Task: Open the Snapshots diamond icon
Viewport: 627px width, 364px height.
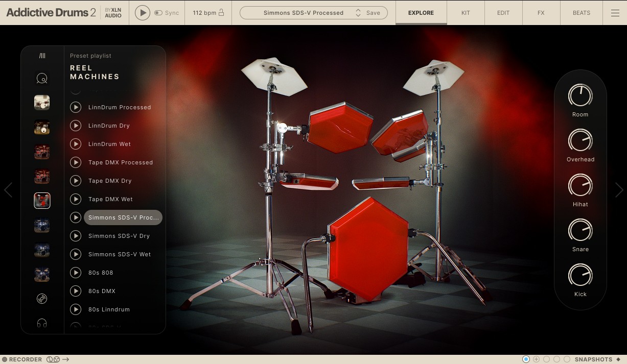Action: (618, 359)
